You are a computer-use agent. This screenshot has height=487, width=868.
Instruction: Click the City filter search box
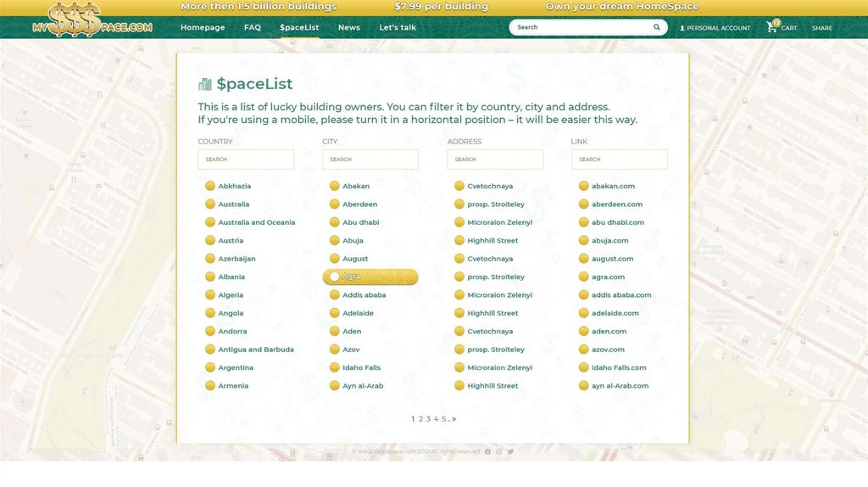click(x=370, y=160)
